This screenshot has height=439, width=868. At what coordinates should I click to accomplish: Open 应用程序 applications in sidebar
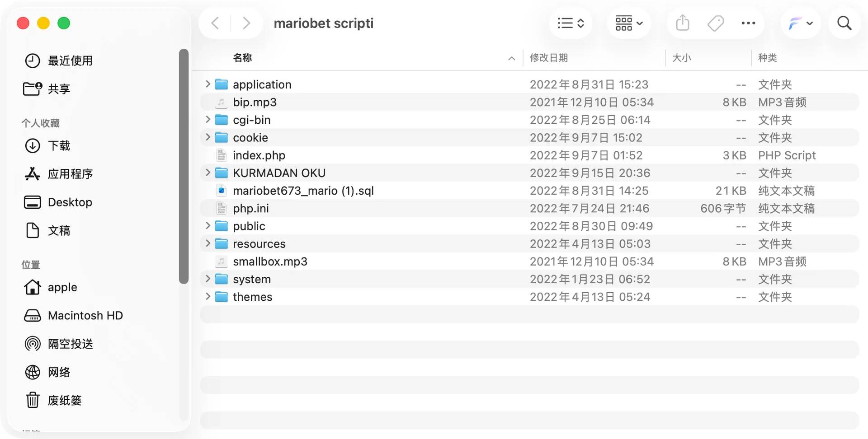(59, 174)
